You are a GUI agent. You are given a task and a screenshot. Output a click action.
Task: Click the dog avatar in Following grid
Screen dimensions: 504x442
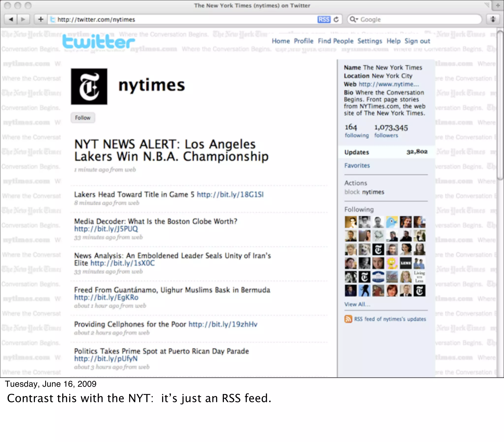tap(364, 250)
